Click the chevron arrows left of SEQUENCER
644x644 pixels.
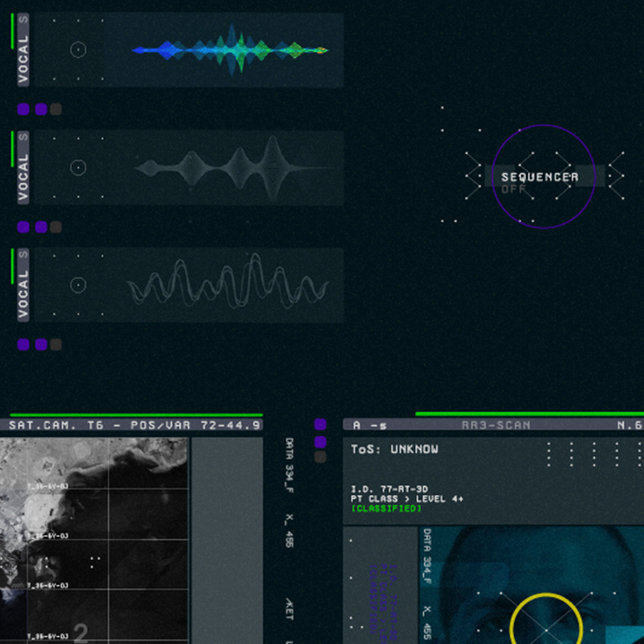tap(473, 176)
